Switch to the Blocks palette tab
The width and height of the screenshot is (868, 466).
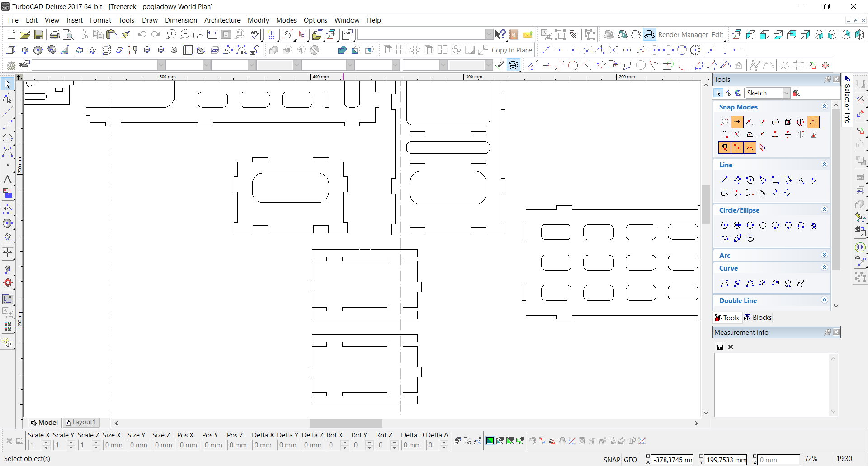(758, 318)
